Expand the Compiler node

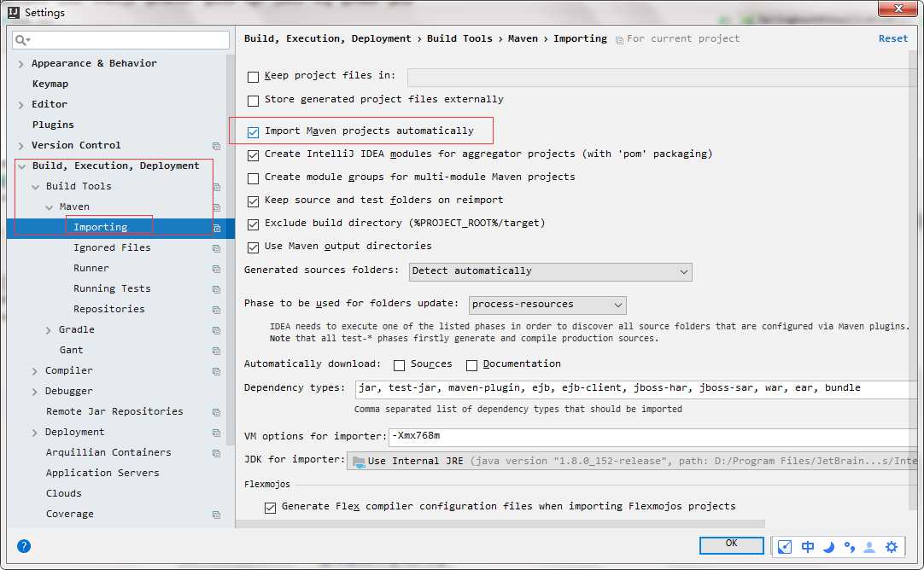click(x=35, y=371)
